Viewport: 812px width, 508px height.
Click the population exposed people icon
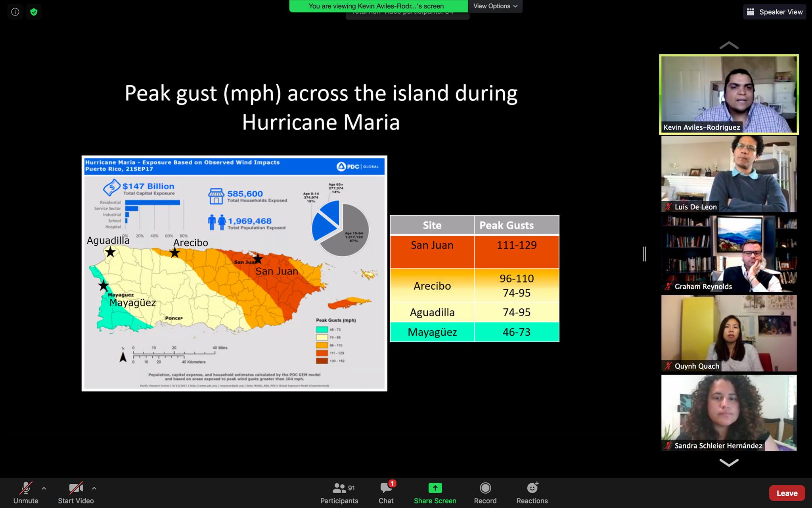click(217, 222)
